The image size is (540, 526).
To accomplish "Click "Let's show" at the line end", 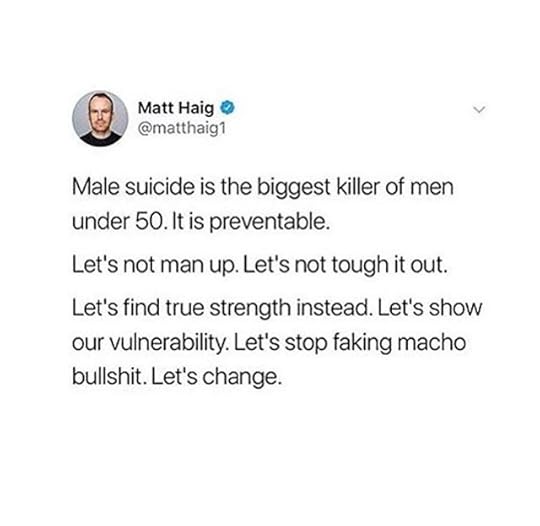I will coord(430,307).
